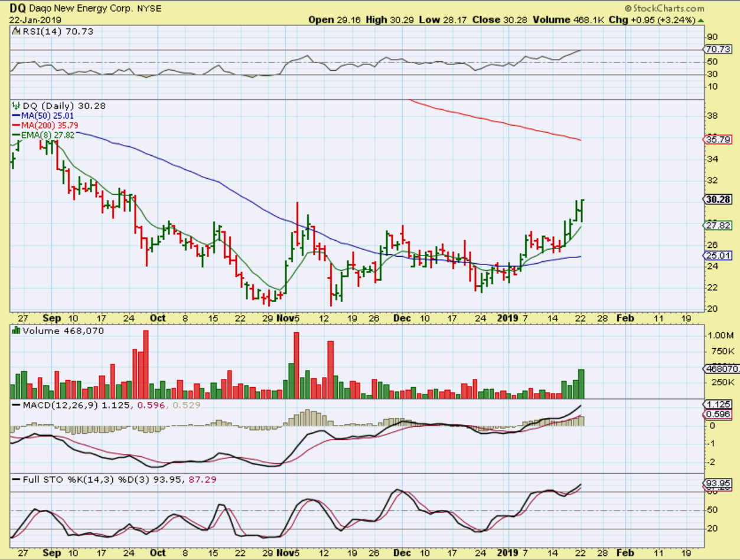The width and height of the screenshot is (740, 560).
Task: Click the 1.00M volume axis label
Action: [720, 335]
